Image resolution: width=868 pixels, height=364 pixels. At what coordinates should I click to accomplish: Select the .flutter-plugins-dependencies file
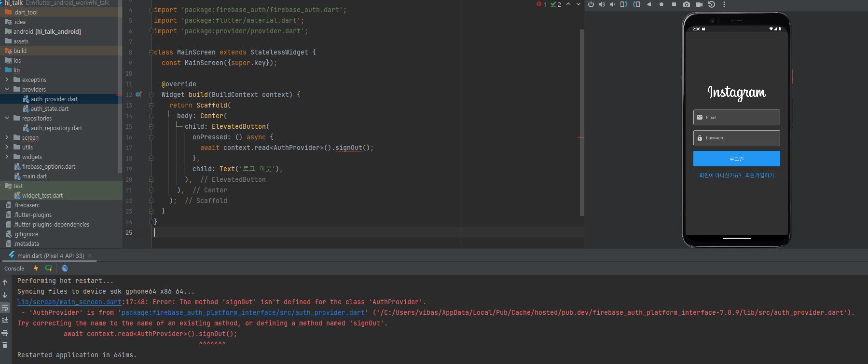click(x=52, y=224)
